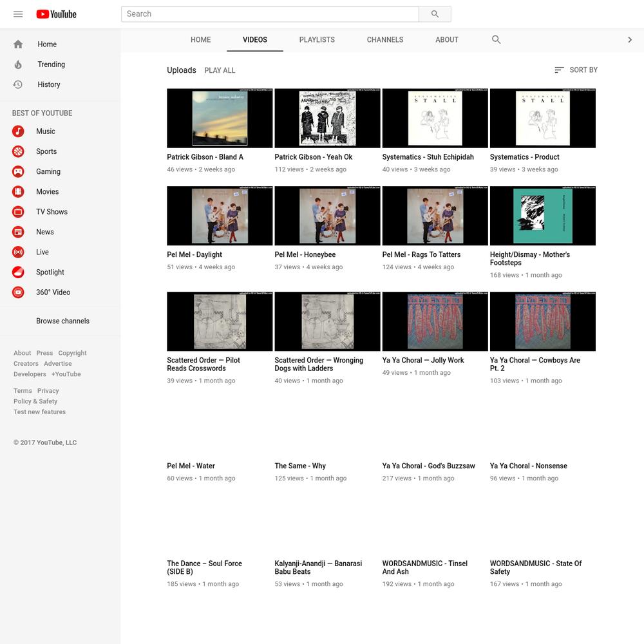Click the History clock icon
Screen dimensions: 644x644
click(x=17, y=84)
